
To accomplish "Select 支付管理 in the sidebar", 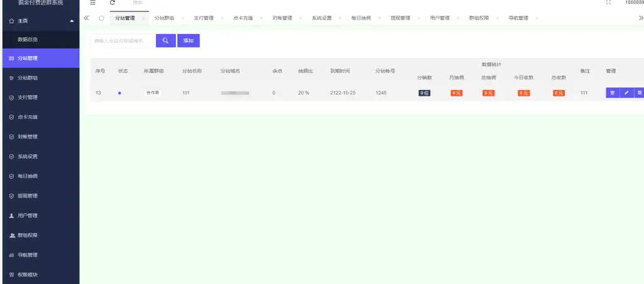I will 28,98.
